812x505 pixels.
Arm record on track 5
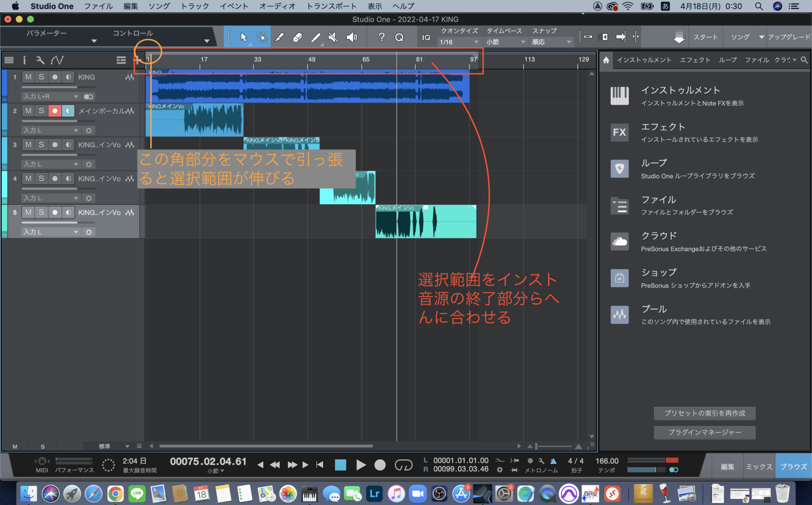click(55, 212)
